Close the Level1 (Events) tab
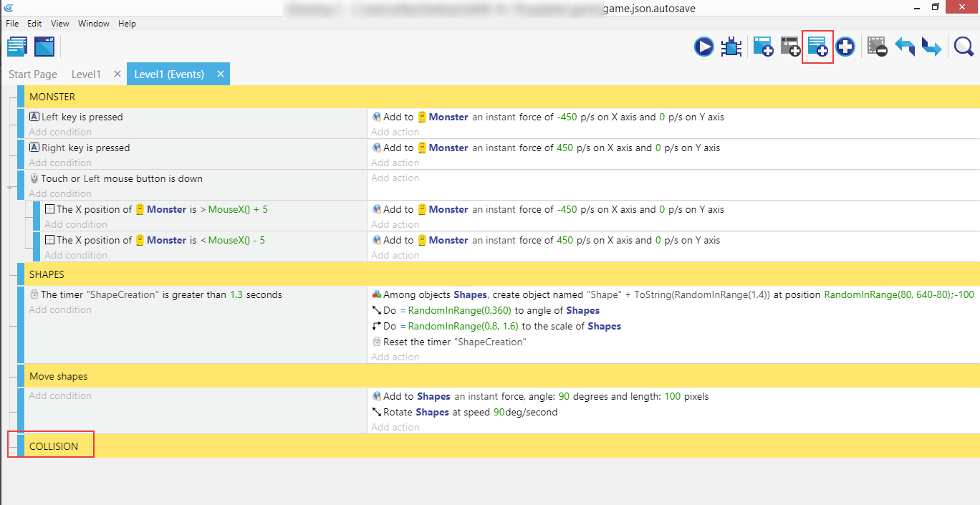Viewport: 980px width, 505px height. [221, 74]
